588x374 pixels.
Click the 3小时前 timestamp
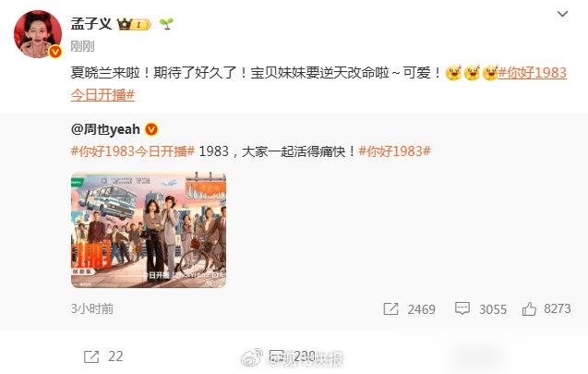pos(92,308)
